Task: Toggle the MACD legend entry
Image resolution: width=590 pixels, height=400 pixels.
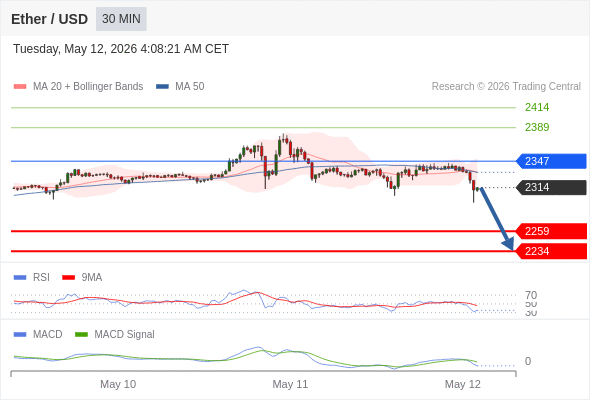Action: coord(38,334)
